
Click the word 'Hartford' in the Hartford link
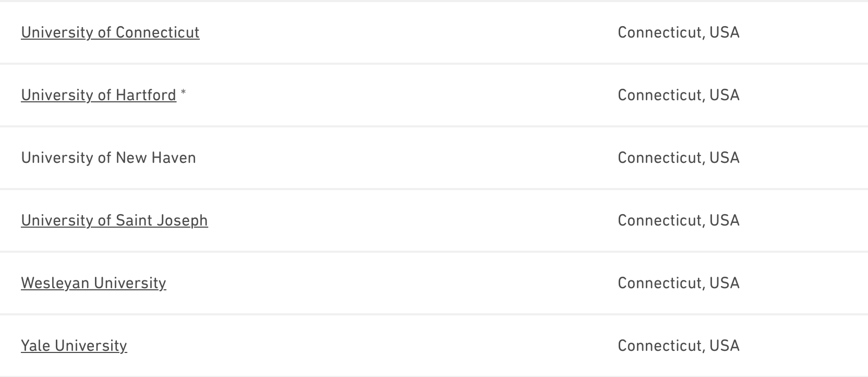coord(146,95)
